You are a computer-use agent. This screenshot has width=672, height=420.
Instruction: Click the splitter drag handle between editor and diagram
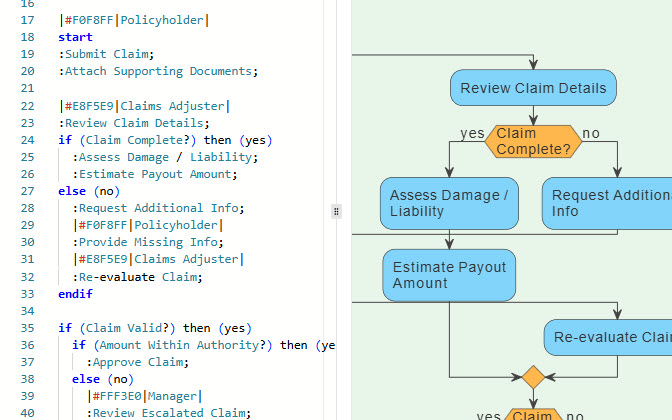pyautogui.click(x=336, y=211)
